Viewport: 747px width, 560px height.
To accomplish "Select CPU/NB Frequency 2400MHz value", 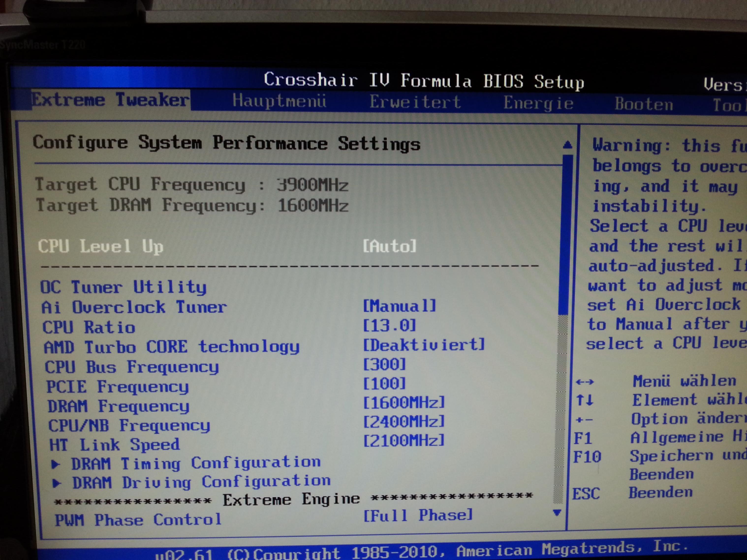I will coord(404,421).
